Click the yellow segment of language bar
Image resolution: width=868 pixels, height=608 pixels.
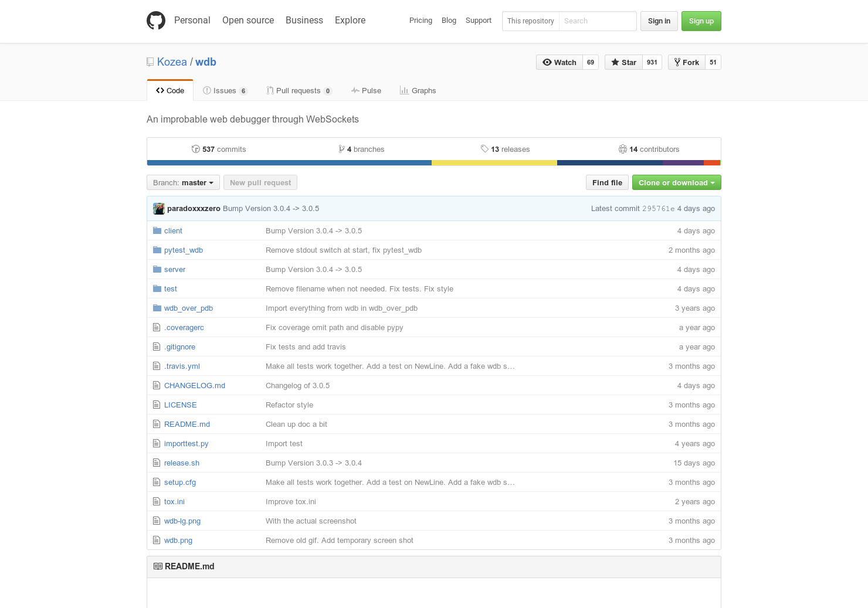coord(494,163)
